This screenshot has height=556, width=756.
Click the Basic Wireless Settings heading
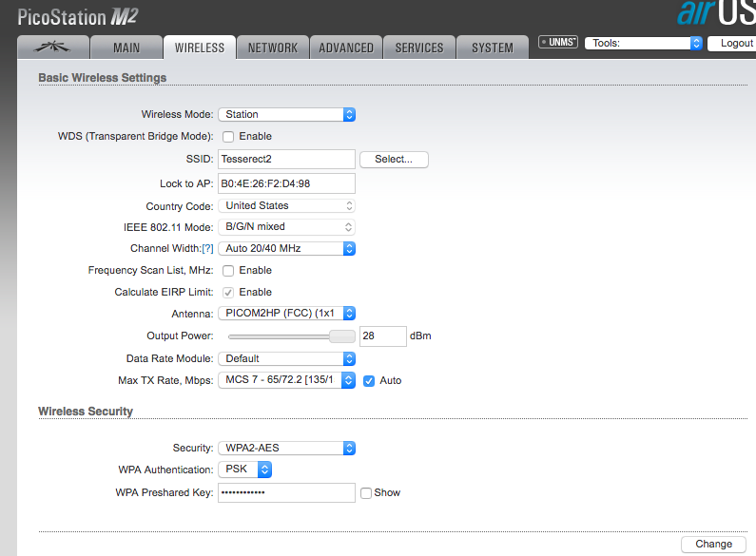(x=102, y=78)
